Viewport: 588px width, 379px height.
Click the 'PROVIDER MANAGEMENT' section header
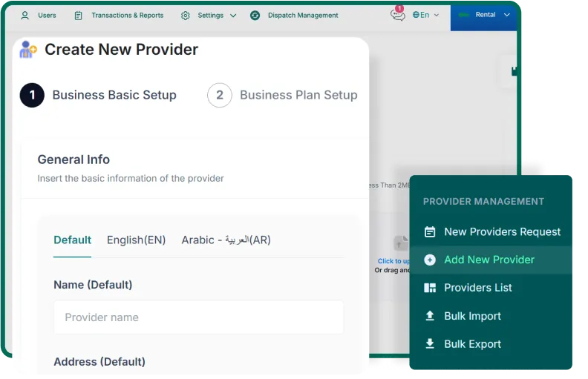click(x=483, y=202)
